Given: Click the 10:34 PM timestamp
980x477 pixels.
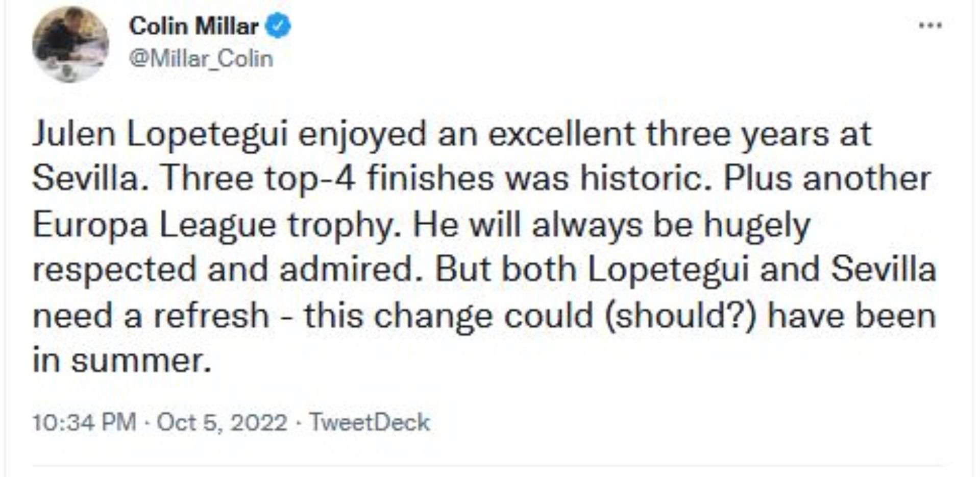Looking at the screenshot, I should [x=84, y=422].
